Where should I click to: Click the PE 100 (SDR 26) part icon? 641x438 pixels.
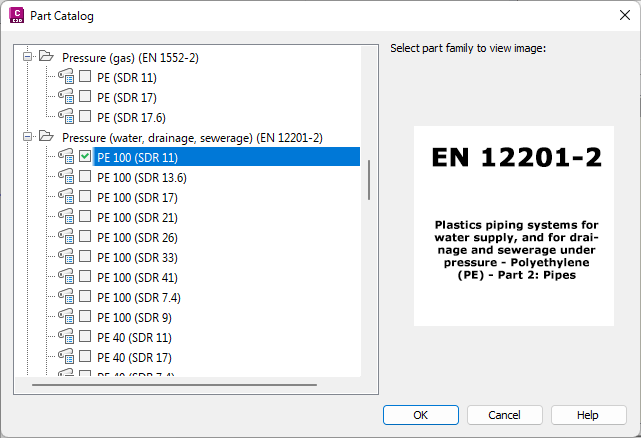click(x=66, y=237)
